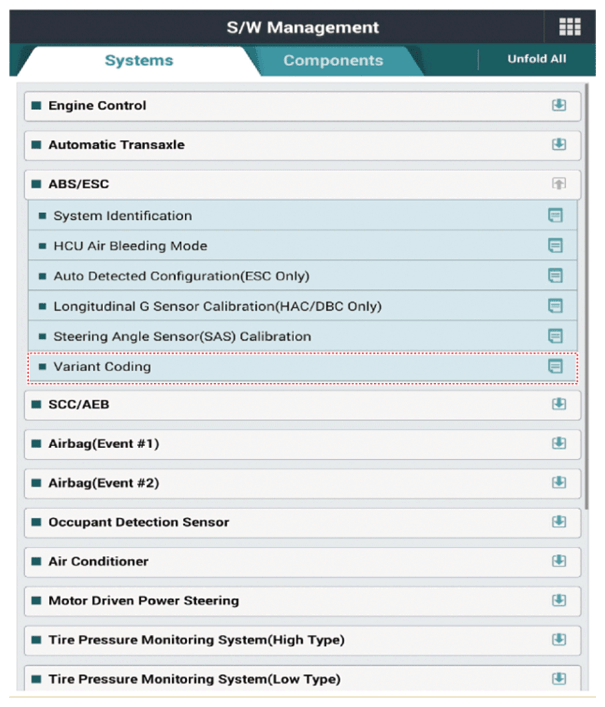
Task: Click Longitudinal G Sensor Calibration document icon
Action: [x=555, y=306]
